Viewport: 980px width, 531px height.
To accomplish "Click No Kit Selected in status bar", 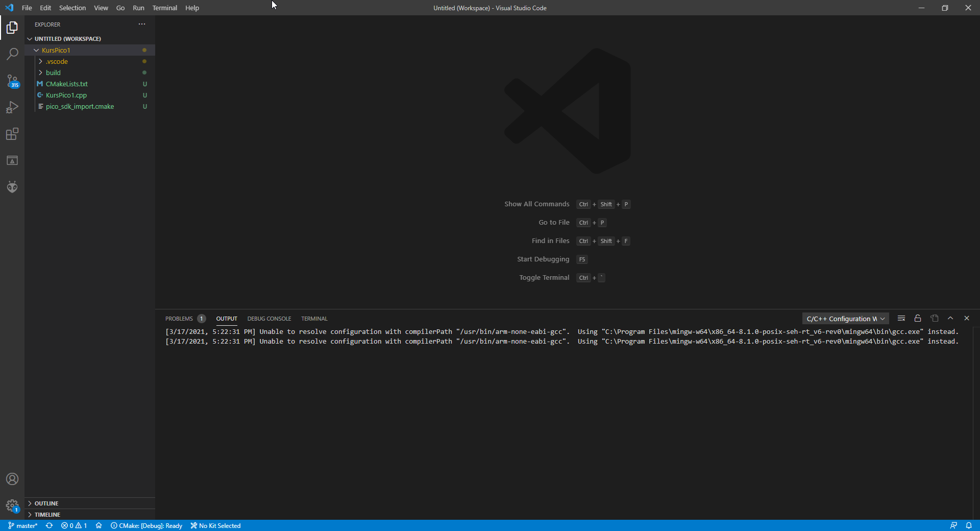I will [215, 525].
